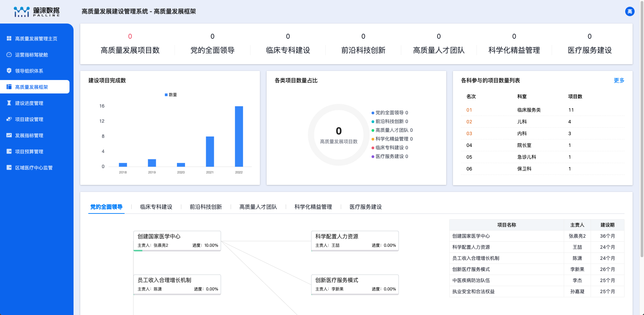Click the 高质量发展框架 layout icon
644x315 pixels.
point(9,87)
